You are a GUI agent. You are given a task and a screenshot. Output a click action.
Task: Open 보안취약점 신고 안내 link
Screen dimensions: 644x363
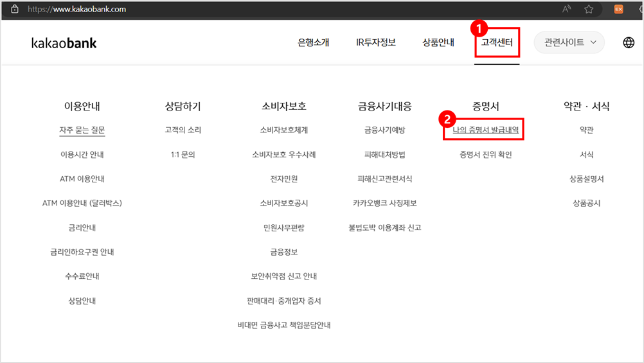[x=284, y=276]
